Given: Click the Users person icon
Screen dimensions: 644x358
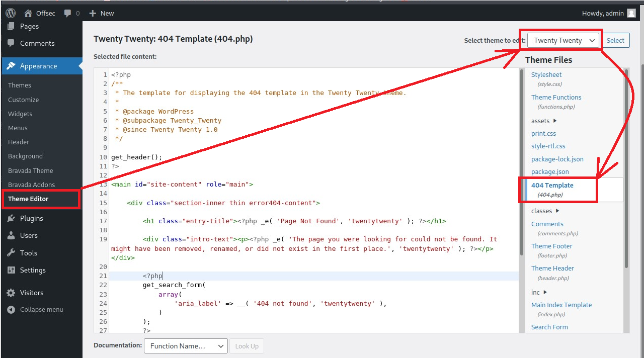Looking at the screenshot, I should point(11,235).
